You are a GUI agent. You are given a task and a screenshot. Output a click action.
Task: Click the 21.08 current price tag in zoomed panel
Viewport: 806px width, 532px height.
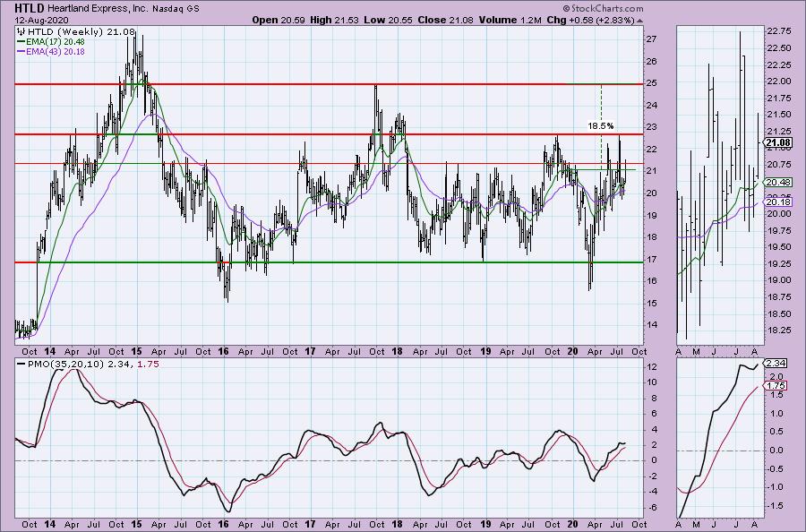[x=777, y=143]
